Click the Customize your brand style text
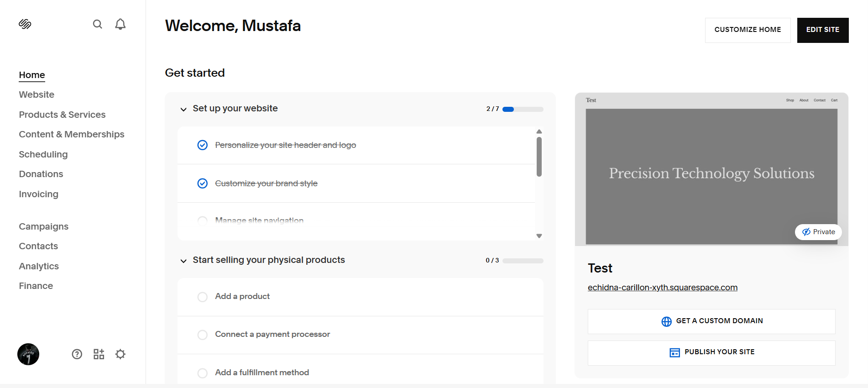Viewport: 868px width, 388px height. pos(267,184)
